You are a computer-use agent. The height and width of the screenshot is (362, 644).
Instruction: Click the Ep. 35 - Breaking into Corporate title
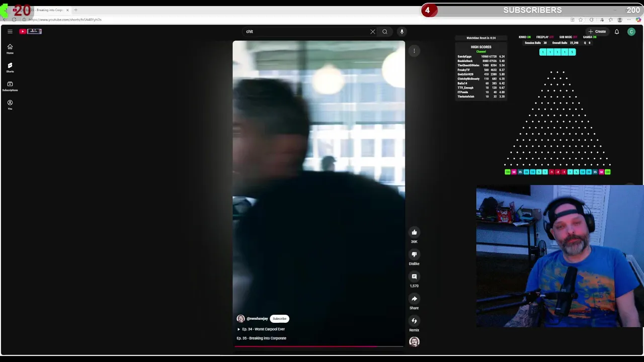(x=262, y=338)
